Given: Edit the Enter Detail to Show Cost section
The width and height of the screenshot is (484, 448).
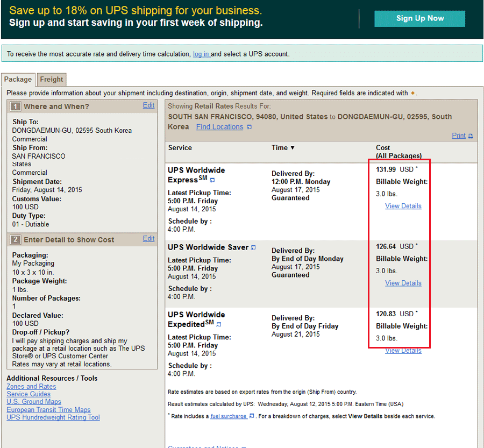Looking at the screenshot, I should click(148, 239).
